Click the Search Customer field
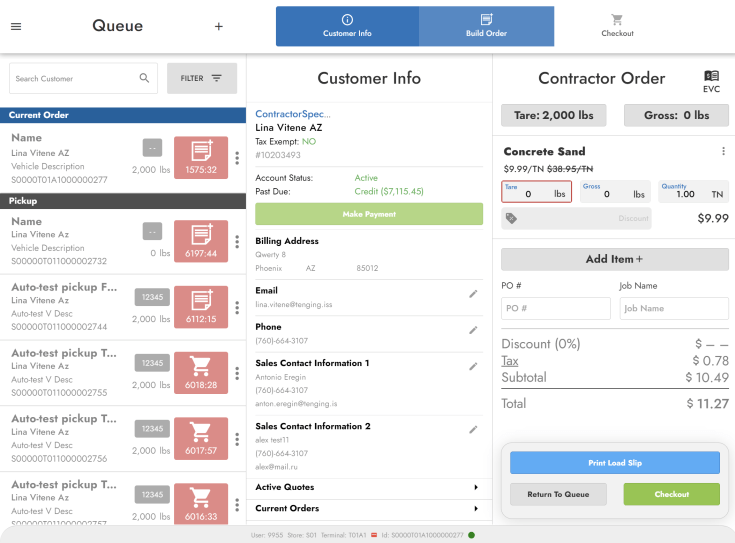Screen dimensions: 735x543 pyautogui.click(x=72, y=78)
